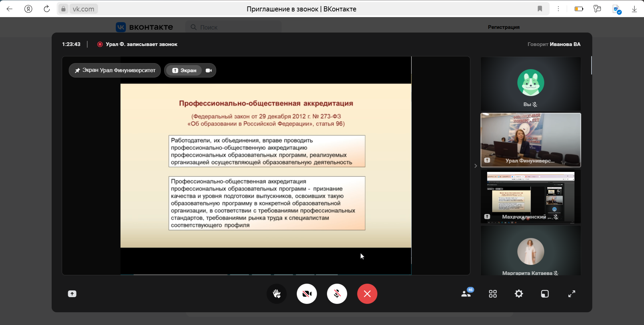Click screen-share badge on Махачкалинский tile
The width and height of the screenshot is (644, 325).
coord(487,217)
